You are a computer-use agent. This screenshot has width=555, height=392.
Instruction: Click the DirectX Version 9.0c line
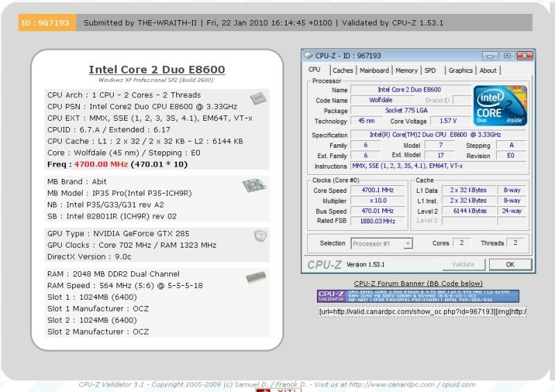(89, 257)
